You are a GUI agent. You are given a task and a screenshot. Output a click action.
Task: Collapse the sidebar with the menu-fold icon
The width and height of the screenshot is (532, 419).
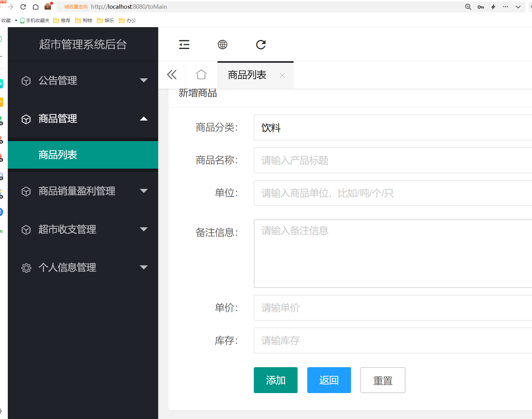pos(184,45)
